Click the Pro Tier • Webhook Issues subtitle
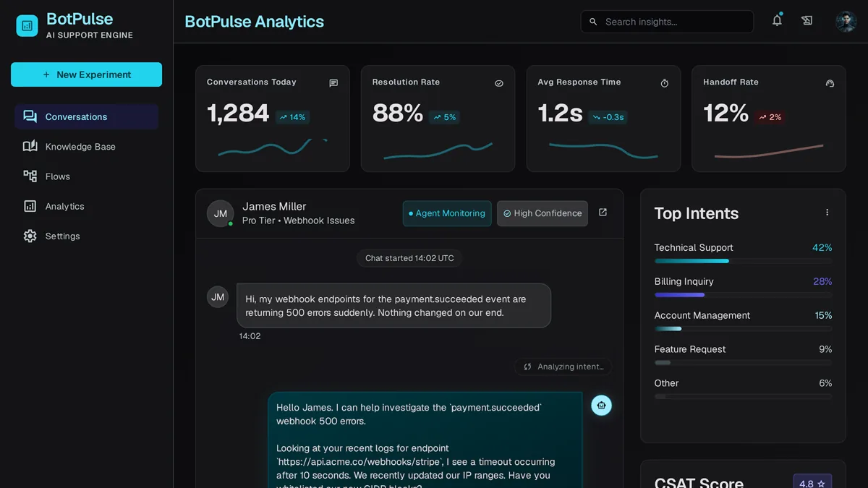This screenshot has height=488, width=868. point(298,221)
